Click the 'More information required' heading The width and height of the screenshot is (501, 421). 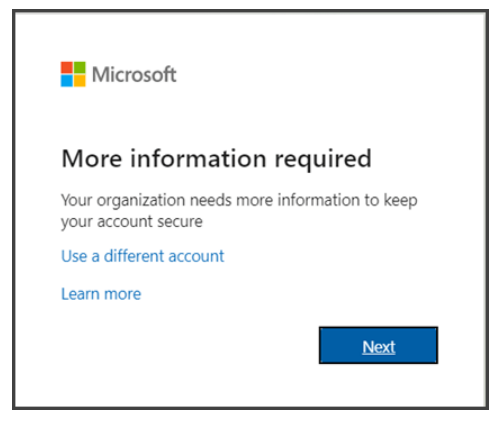click(x=216, y=159)
